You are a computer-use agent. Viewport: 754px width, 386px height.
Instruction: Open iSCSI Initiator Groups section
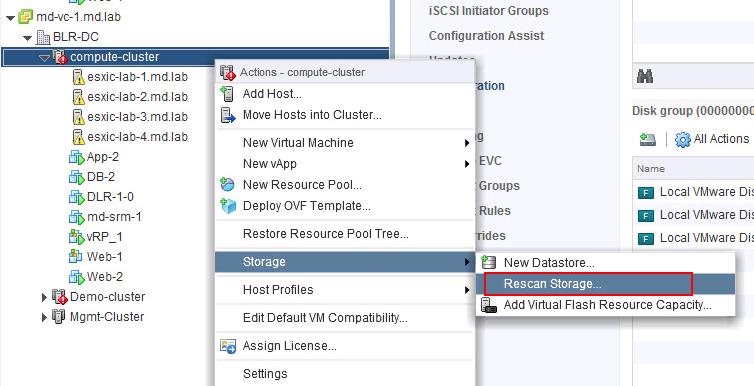[x=489, y=11]
